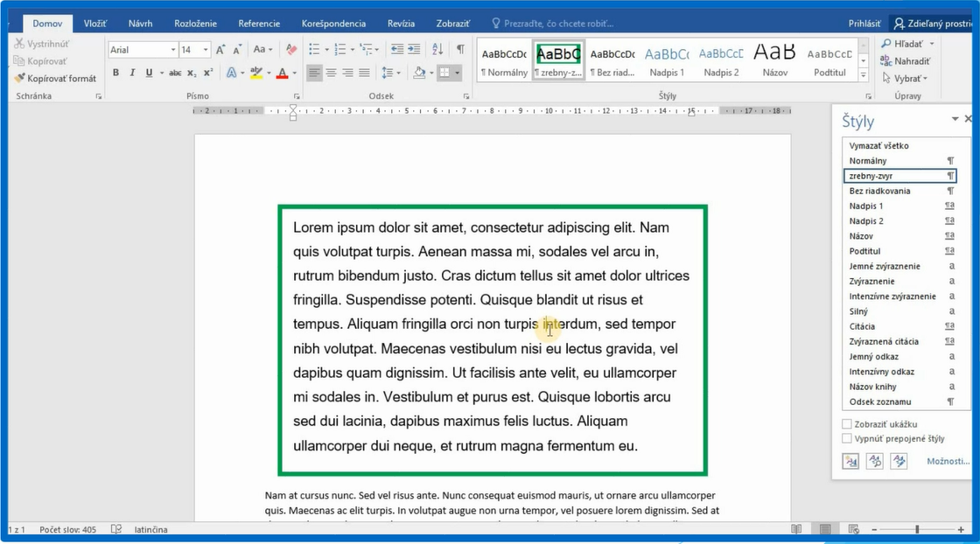Select the Nadpis 1 style in the Štýly list
The image size is (980, 544).
click(x=866, y=206)
